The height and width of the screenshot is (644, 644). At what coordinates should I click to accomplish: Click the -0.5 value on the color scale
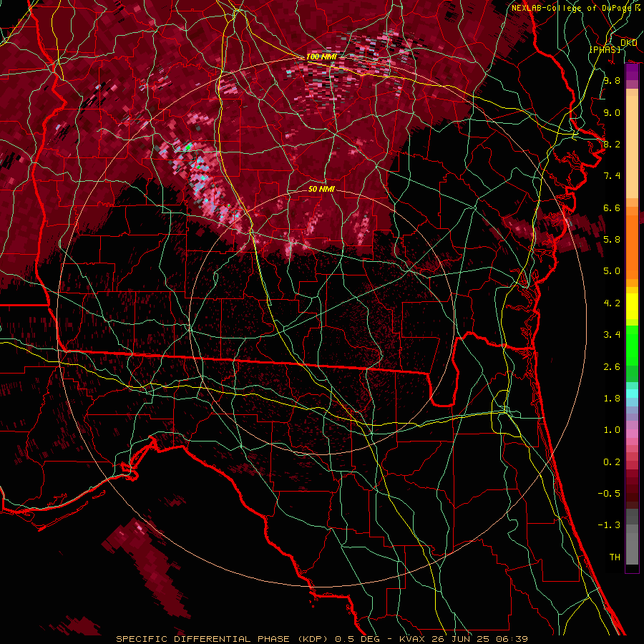(609, 493)
